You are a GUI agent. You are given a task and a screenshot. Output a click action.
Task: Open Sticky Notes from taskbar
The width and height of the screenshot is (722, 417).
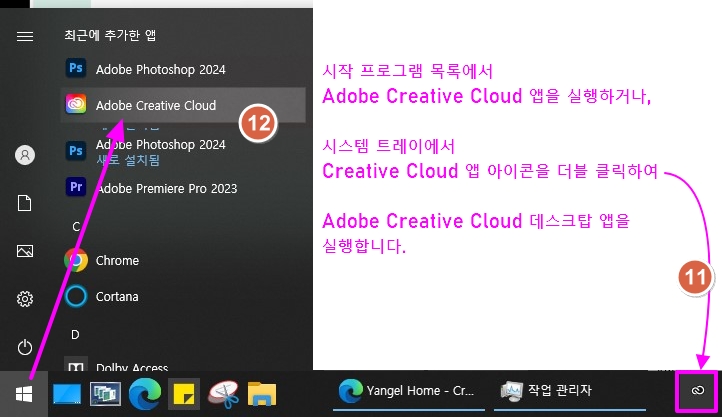pos(184,394)
